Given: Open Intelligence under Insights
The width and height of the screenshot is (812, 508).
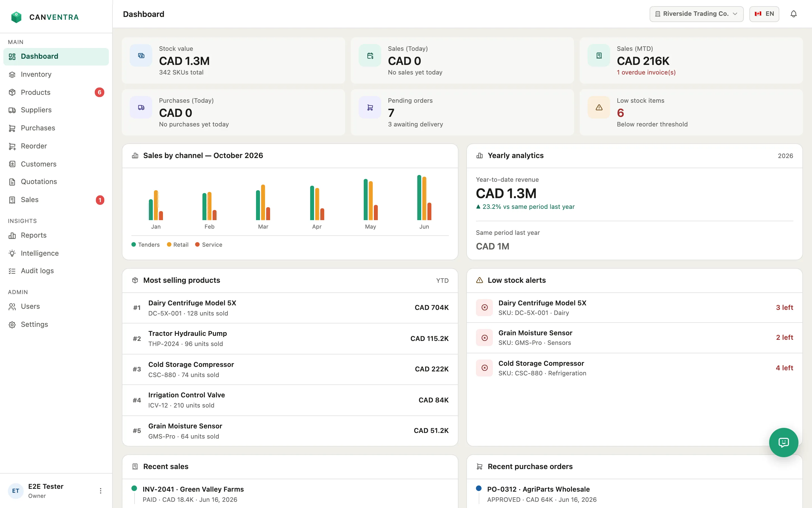Looking at the screenshot, I should (56, 253).
